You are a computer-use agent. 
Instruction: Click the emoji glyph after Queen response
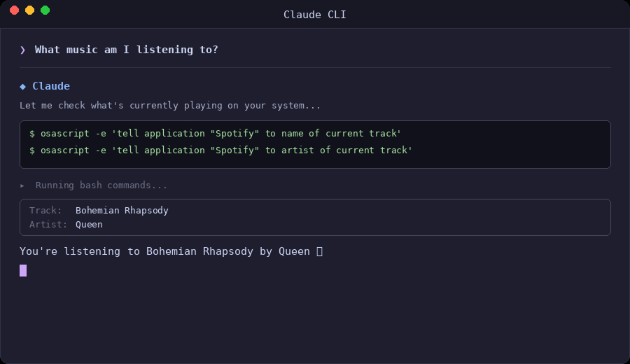(320, 251)
